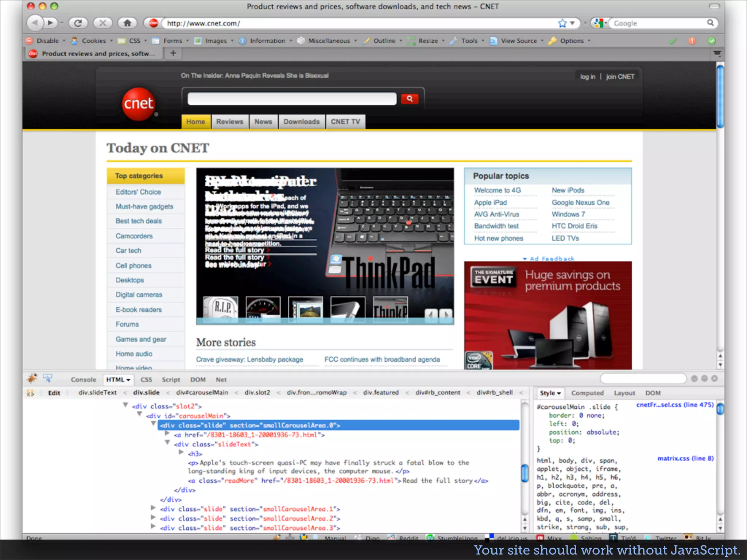747x560 pixels.
Task: Switch to Firebug Console tab
Action: [84, 380]
